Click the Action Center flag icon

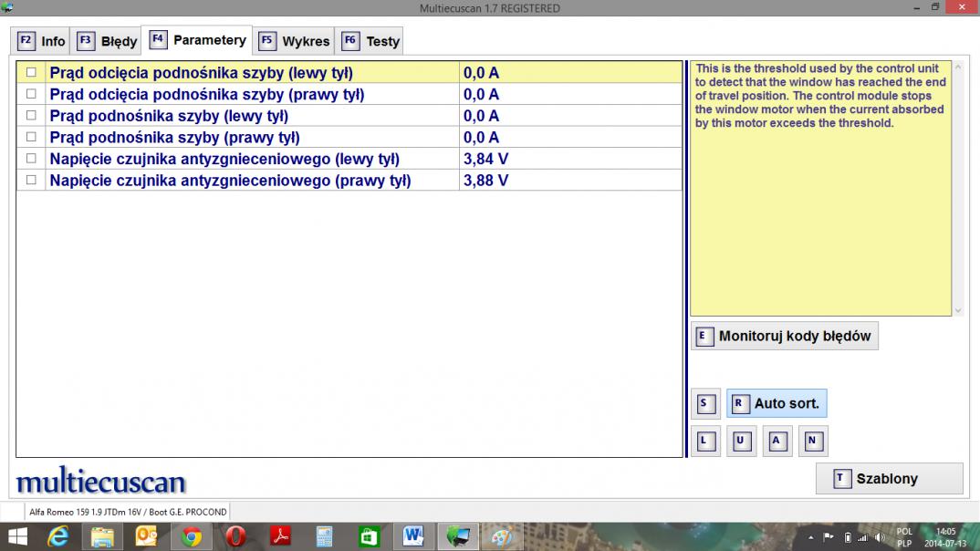(829, 537)
